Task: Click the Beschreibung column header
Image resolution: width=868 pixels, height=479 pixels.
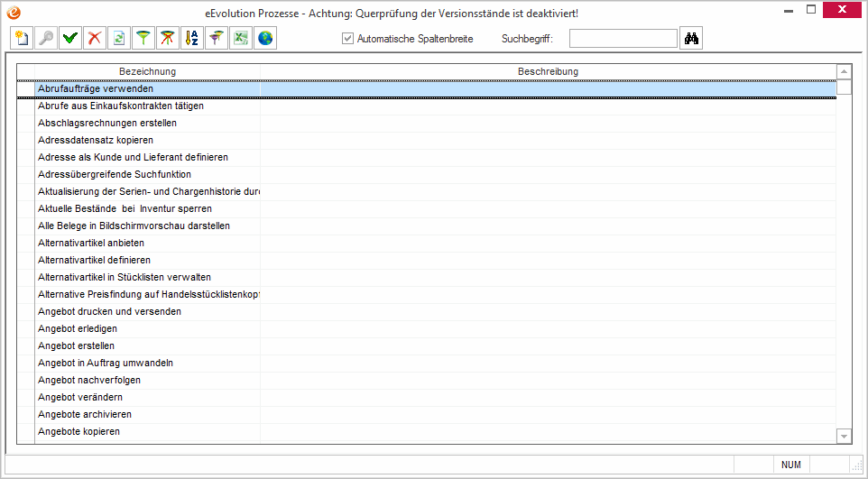Action: tap(548, 72)
